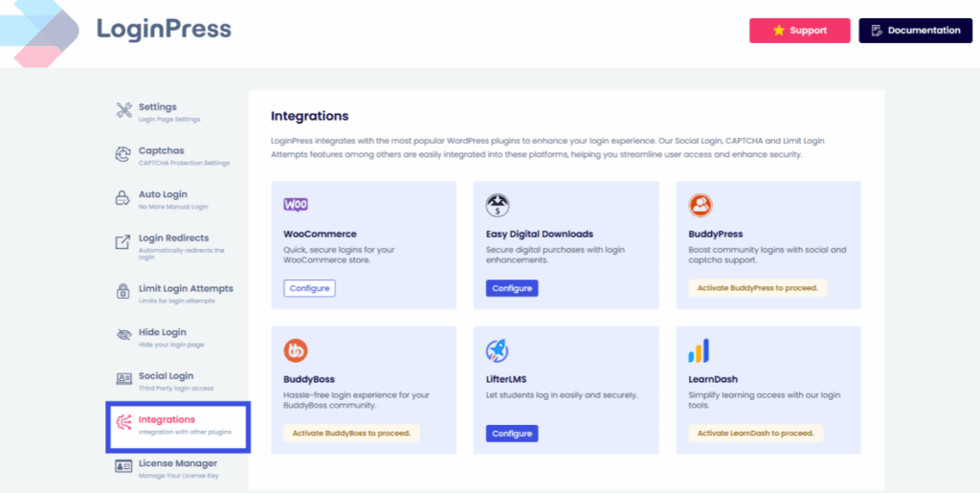Select Limit Login Attempts in sidebar
This screenshot has width=980, height=493.
click(x=174, y=293)
